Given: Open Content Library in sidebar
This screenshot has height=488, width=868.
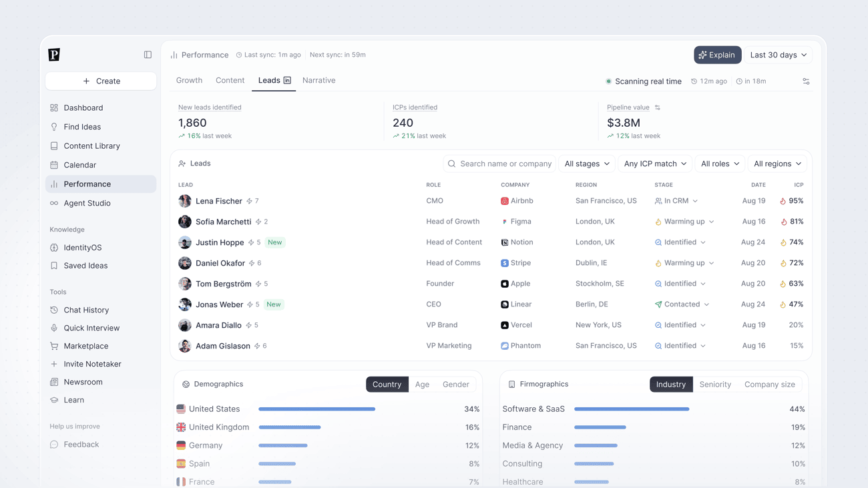Looking at the screenshot, I should tap(101, 146).
